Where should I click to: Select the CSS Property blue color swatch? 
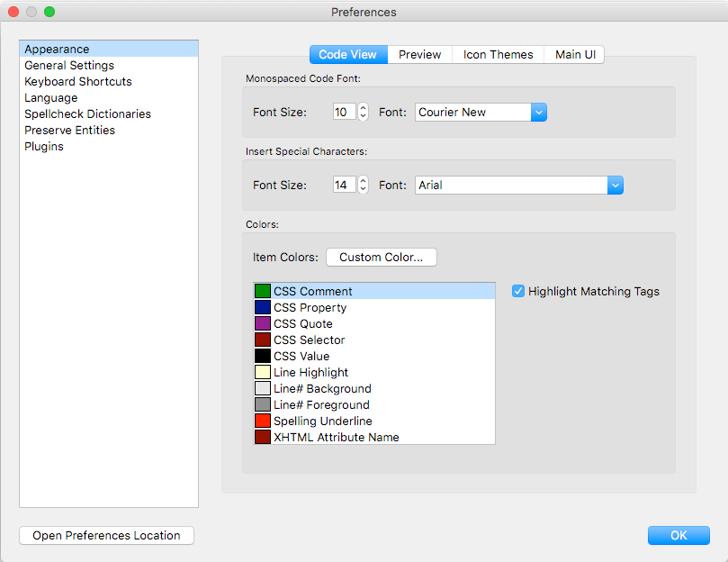pyautogui.click(x=263, y=307)
